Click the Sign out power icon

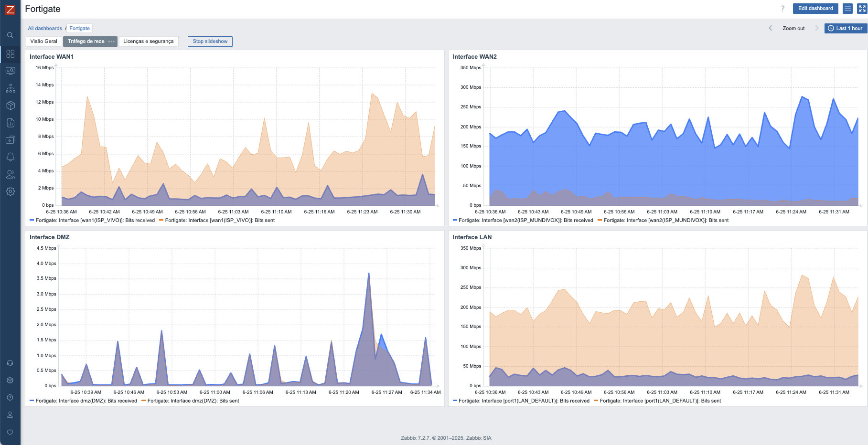[x=10, y=432]
